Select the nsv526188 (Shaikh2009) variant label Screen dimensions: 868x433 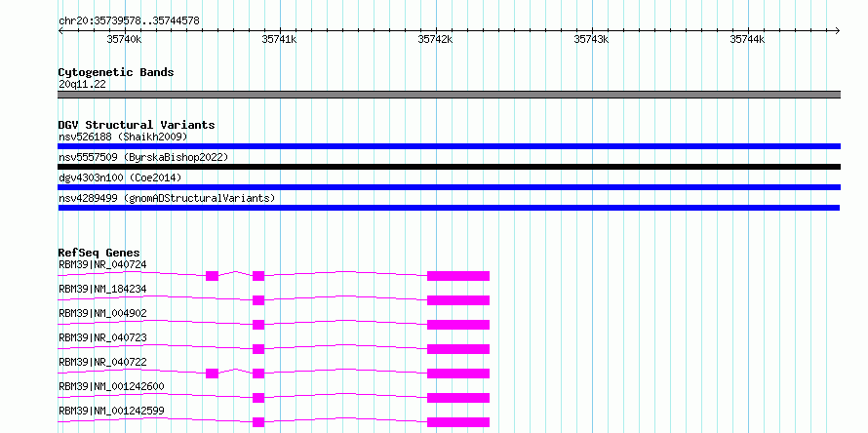pyautogui.click(x=123, y=137)
